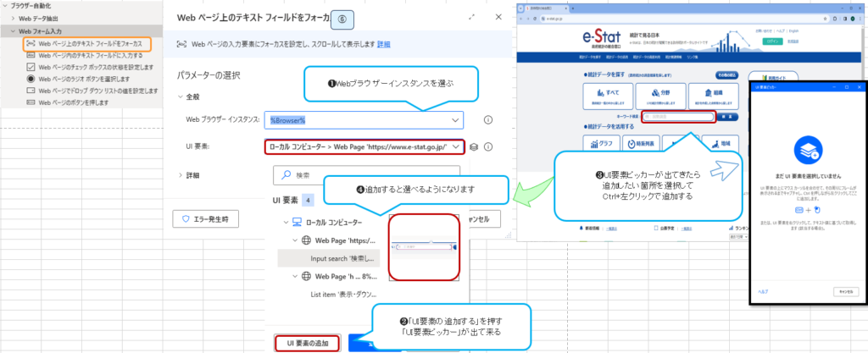Click info icon beside Web browser instance
Viewport: 868px width, 353px height.
click(488, 119)
